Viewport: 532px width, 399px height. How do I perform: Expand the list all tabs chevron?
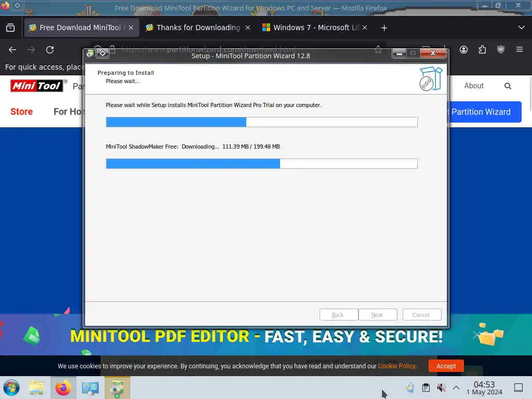pyautogui.click(x=521, y=28)
